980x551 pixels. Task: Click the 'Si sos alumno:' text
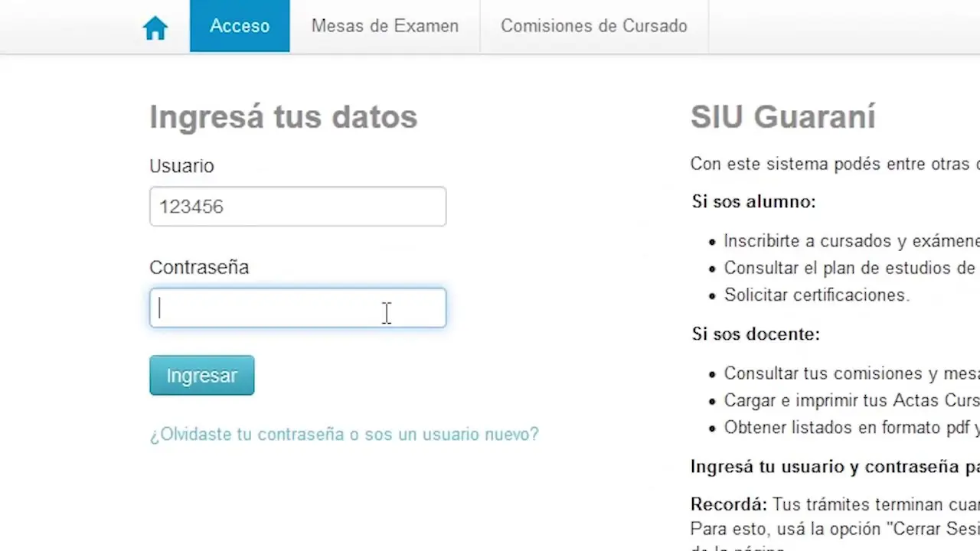(754, 202)
